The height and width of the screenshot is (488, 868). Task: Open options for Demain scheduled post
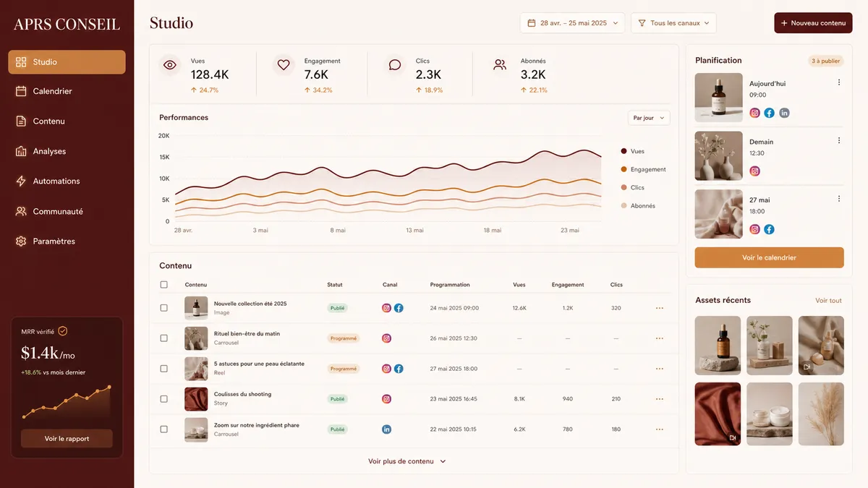point(839,140)
